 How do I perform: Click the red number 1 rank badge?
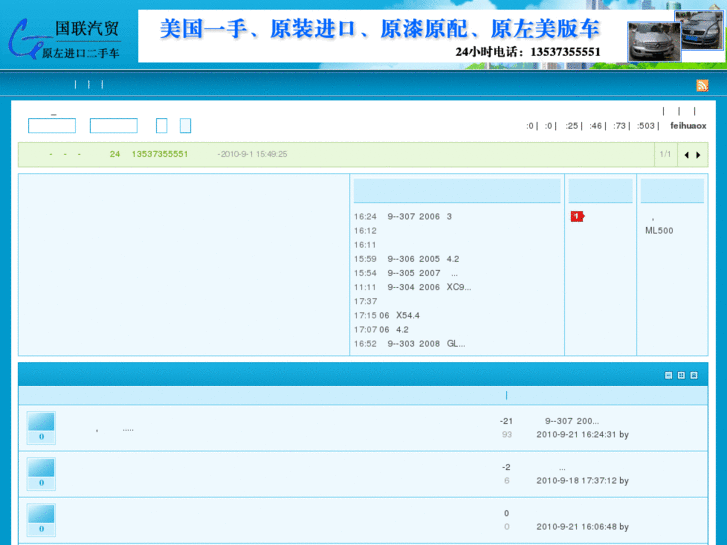click(577, 216)
